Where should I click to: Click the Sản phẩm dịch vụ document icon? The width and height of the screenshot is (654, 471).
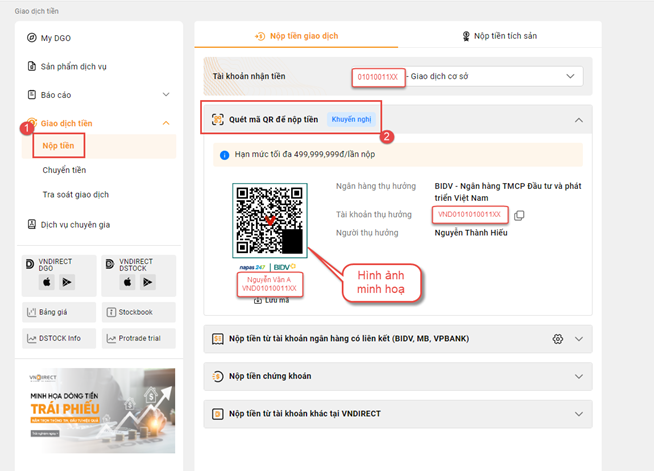[x=32, y=66]
